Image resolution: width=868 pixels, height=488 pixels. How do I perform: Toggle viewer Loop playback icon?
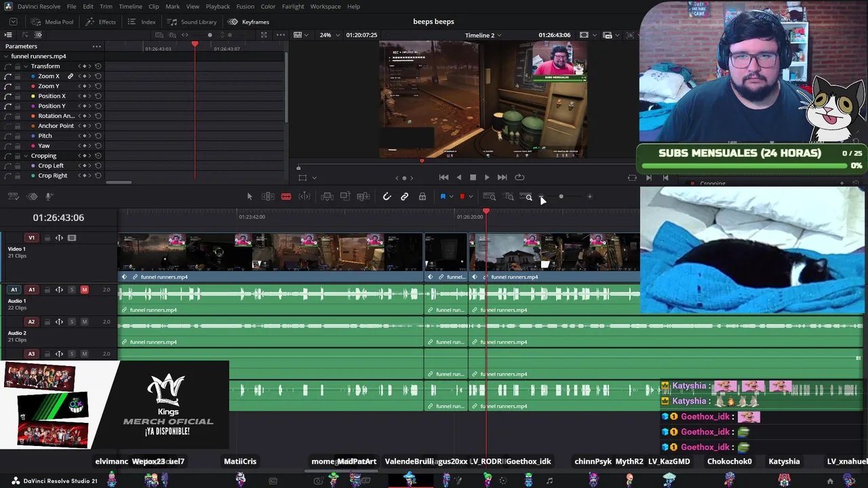(x=519, y=178)
